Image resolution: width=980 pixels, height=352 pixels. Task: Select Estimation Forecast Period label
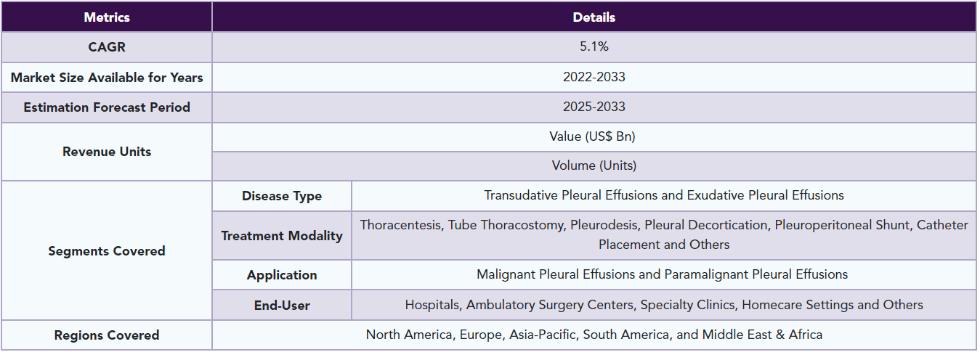(107, 107)
